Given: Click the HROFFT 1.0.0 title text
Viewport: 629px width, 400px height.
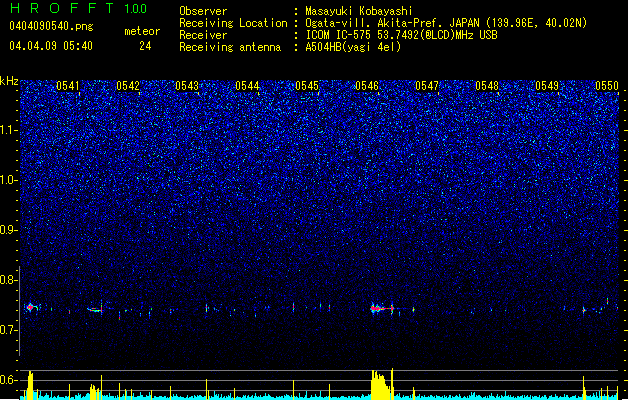Looking at the screenshot, I should pos(79,8).
